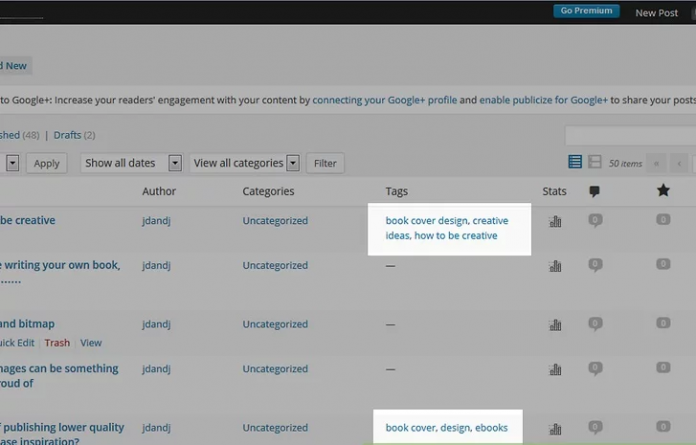Click 'book cover design' tag link
This screenshot has width=696, height=445.
click(426, 220)
